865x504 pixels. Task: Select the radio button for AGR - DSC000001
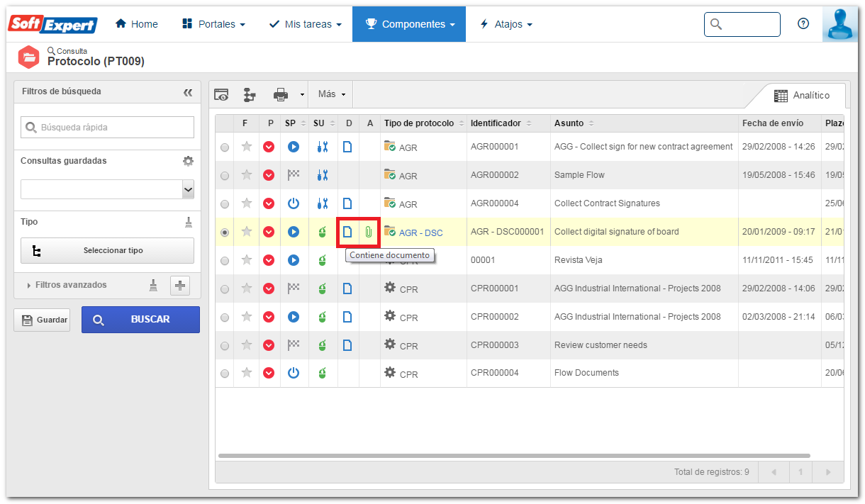pyautogui.click(x=225, y=233)
